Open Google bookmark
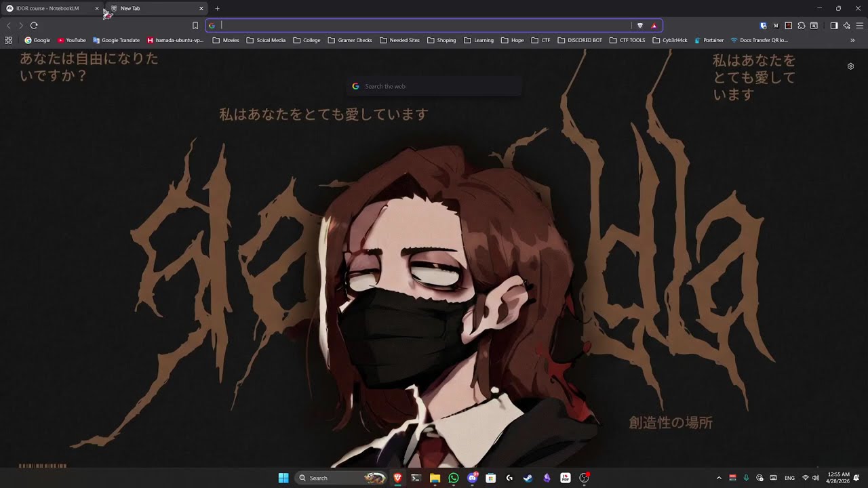 [x=37, y=40]
